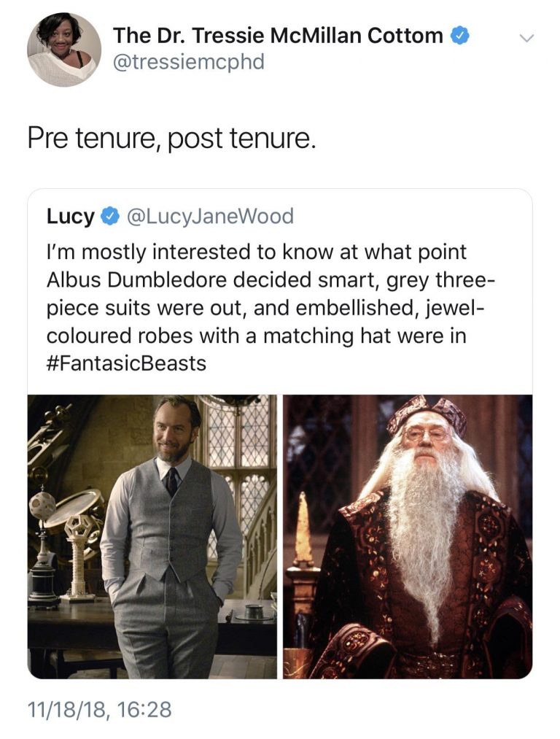Click the verified badge next to Lucy
Image resolution: width=560 pixels, height=739 pixels.
pyautogui.click(x=109, y=217)
